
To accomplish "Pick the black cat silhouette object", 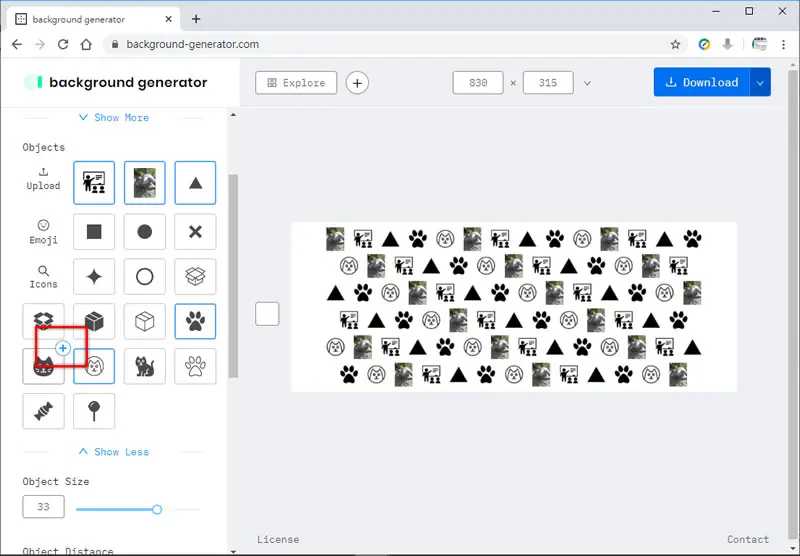I will [145, 366].
